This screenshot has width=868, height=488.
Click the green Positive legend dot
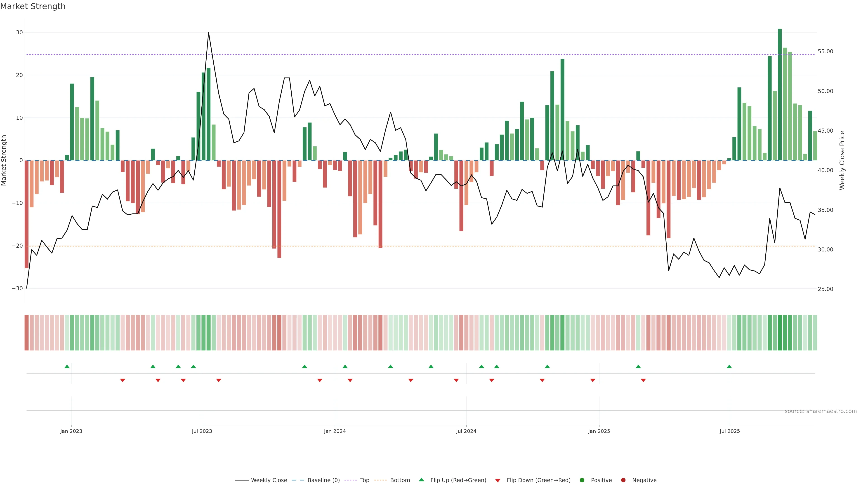(x=582, y=480)
